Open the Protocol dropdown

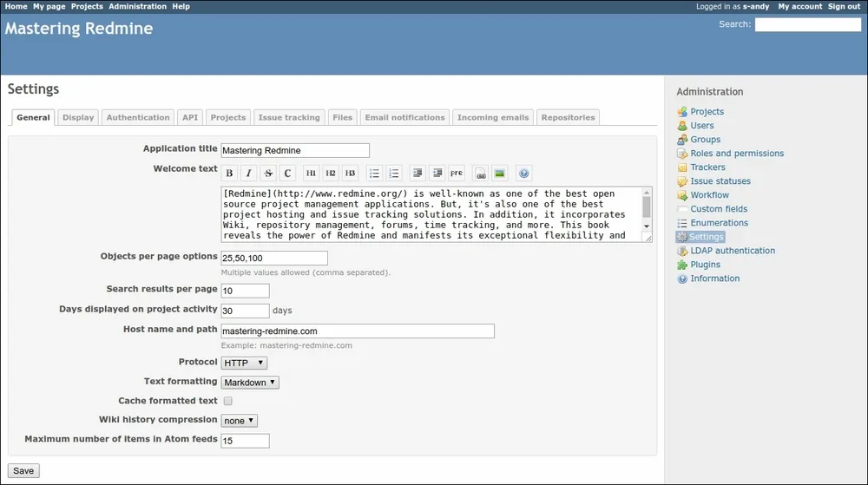pyautogui.click(x=244, y=363)
